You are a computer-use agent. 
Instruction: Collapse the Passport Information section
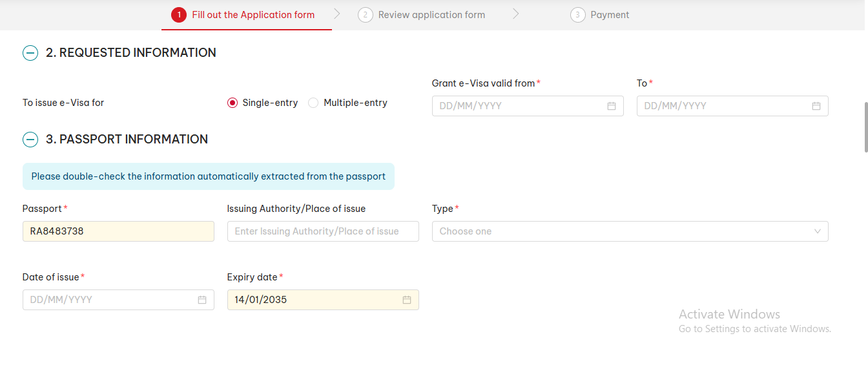tap(30, 140)
